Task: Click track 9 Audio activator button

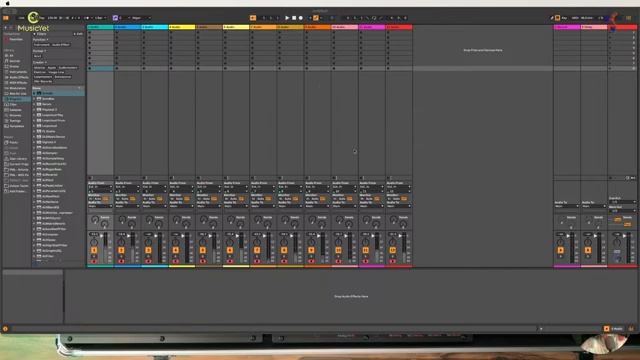Action: coord(311,250)
